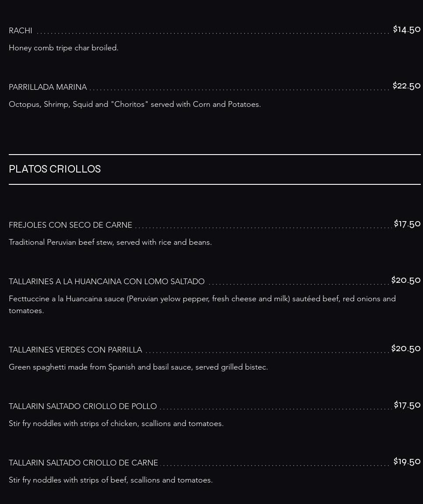Select the green spaghetti description text
This screenshot has height=504, width=423.
[x=138, y=367]
